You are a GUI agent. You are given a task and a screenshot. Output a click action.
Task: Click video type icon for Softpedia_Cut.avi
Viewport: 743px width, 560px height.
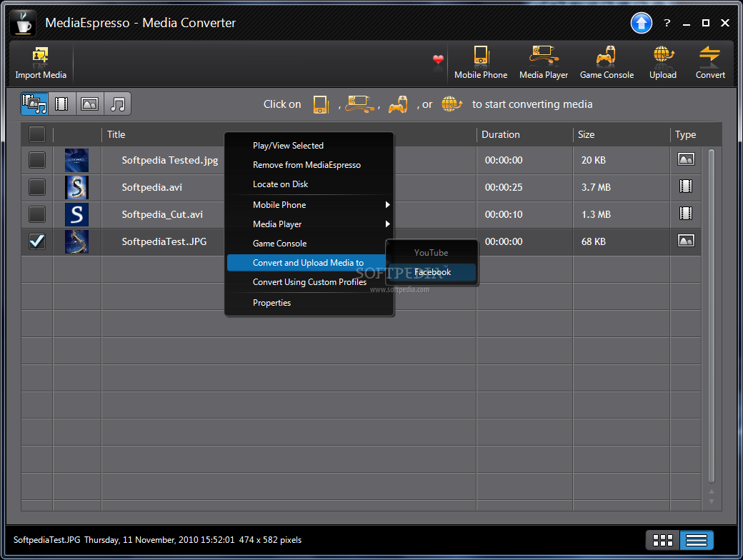pos(686,213)
